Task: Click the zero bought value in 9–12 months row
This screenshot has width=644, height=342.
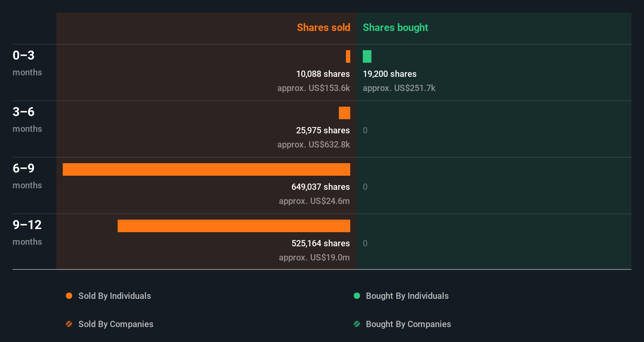Action: [x=365, y=243]
